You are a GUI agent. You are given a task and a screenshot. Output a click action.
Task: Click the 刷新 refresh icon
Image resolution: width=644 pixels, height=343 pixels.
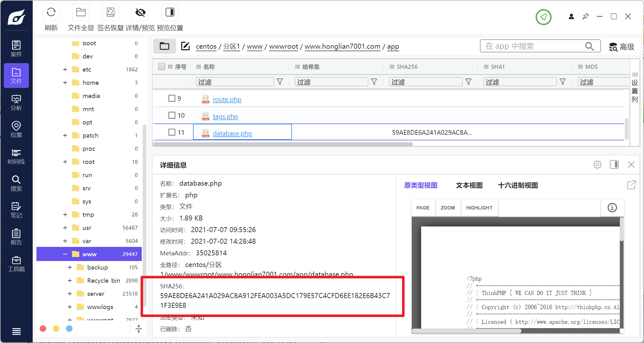51,12
